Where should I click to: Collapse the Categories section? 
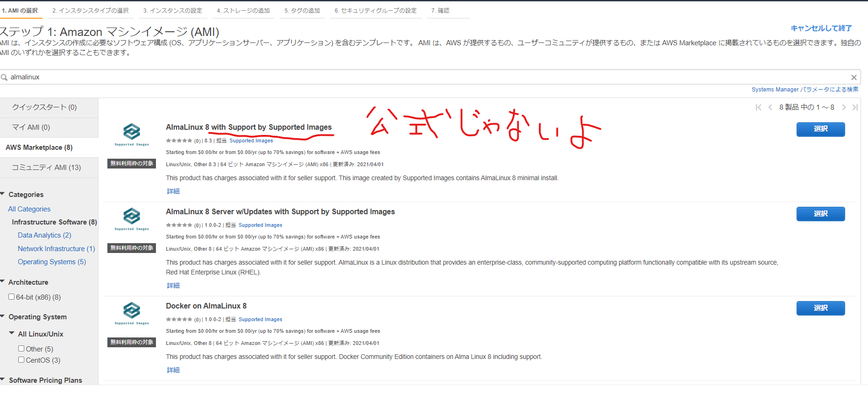3,194
